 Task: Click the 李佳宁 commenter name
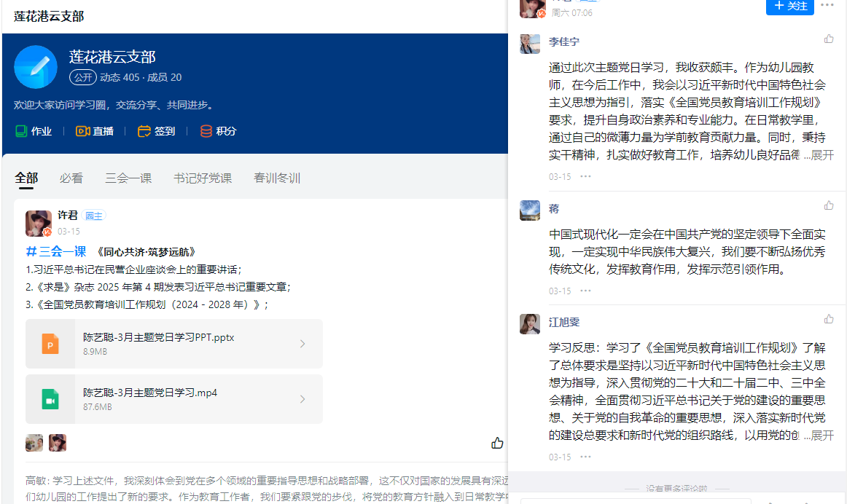pyautogui.click(x=564, y=42)
